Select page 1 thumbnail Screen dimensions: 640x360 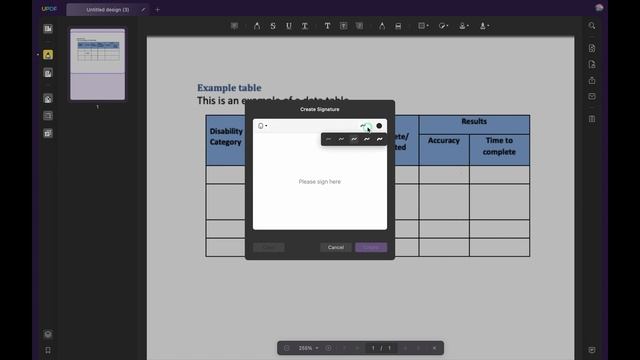(x=98, y=64)
